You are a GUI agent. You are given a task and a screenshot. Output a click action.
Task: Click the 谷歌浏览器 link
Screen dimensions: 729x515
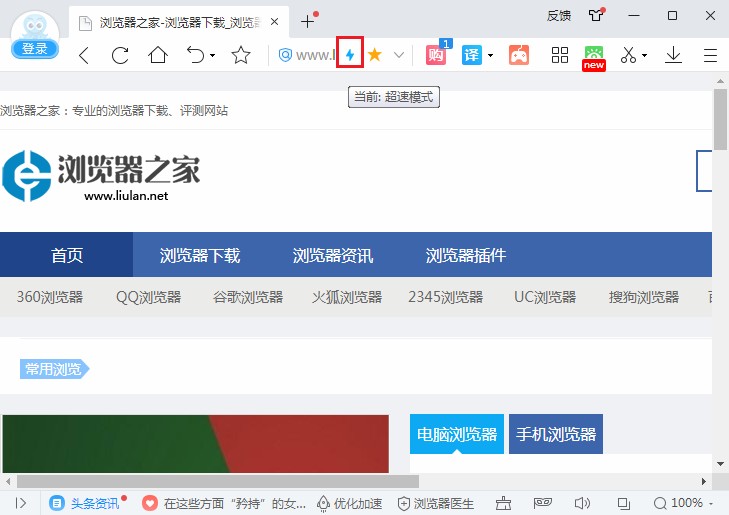point(248,297)
